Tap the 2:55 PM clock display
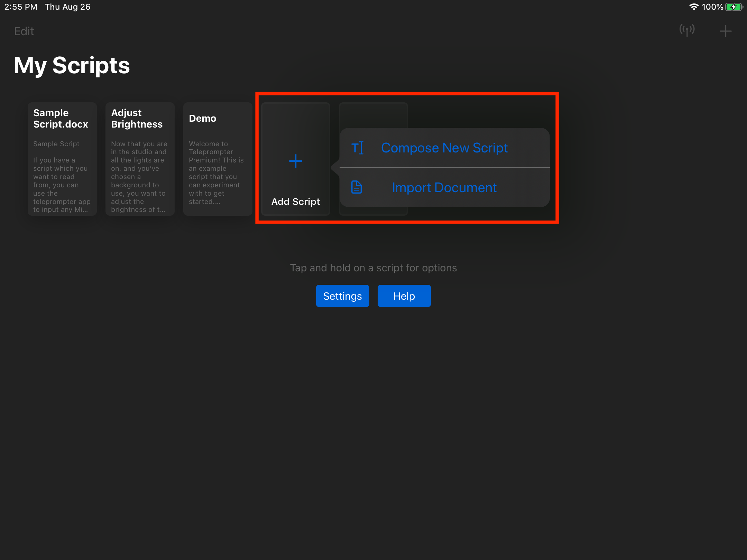Viewport: 747px width, 560px height. (x=21, y=7)
